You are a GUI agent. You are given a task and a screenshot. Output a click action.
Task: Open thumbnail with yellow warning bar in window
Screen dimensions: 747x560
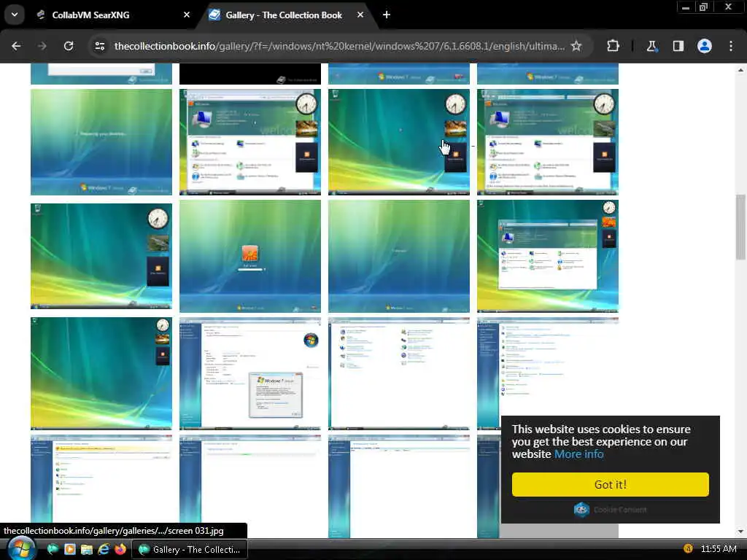coord(101,486)
